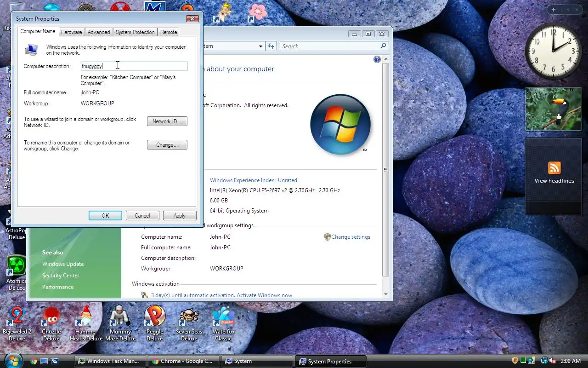Open Performance link under See also
Image resolution: width=588 pixels, height=368 pixels.
coord(58,287)
